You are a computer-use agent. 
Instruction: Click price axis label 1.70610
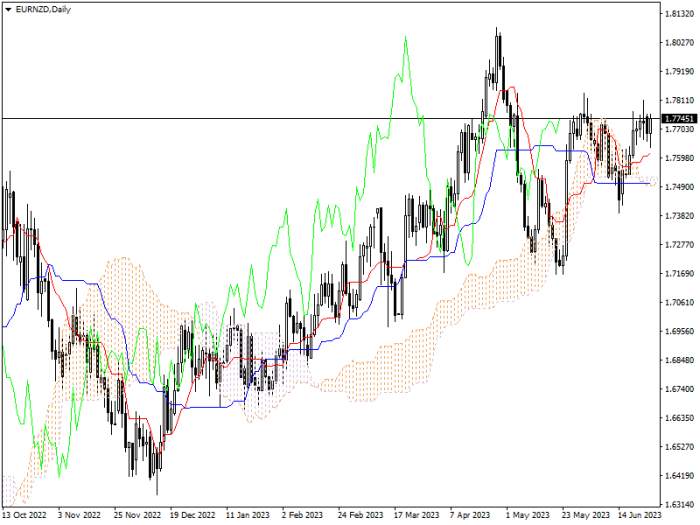click(x=679, y=302)
